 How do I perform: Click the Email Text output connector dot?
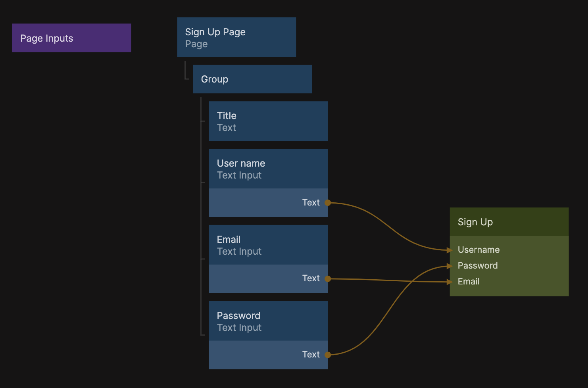pos(328,279)
